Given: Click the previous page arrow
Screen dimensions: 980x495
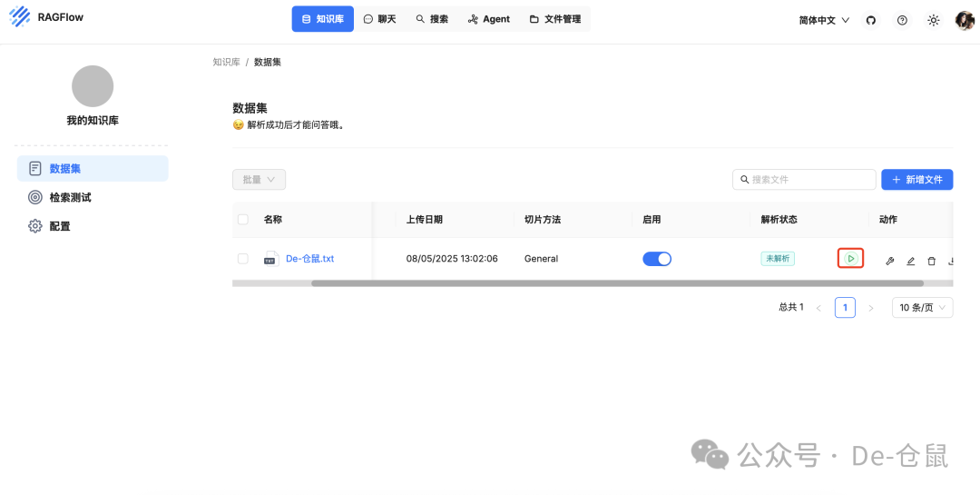Looking at the screenshot, I should point(818,308).
